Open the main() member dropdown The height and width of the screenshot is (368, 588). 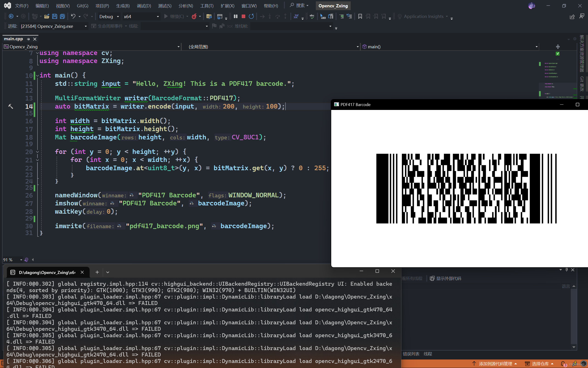[x=449, y=46]
